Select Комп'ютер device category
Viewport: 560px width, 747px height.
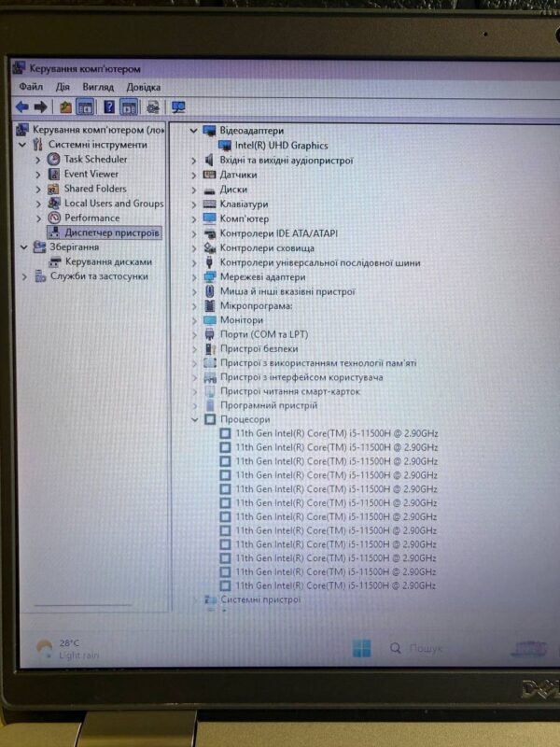pos(245,218)
